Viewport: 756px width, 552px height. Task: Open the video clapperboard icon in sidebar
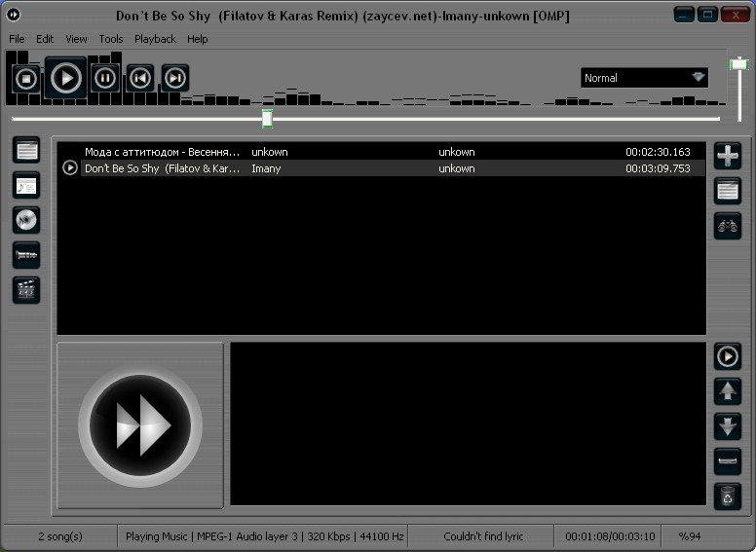(26, 290)
